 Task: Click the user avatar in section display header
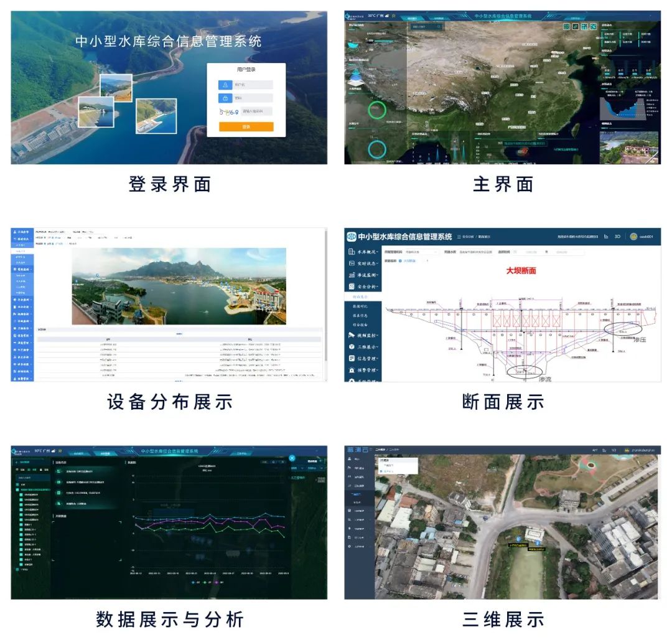click(633, 237)
